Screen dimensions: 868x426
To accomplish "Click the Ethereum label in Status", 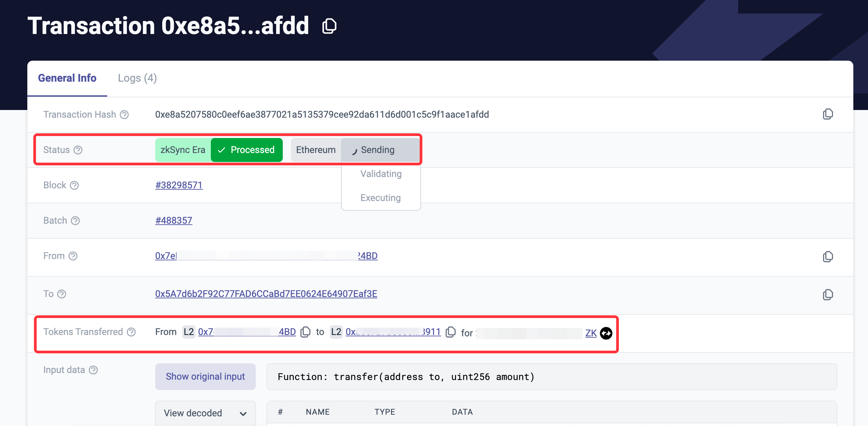I will coord(316,150).
